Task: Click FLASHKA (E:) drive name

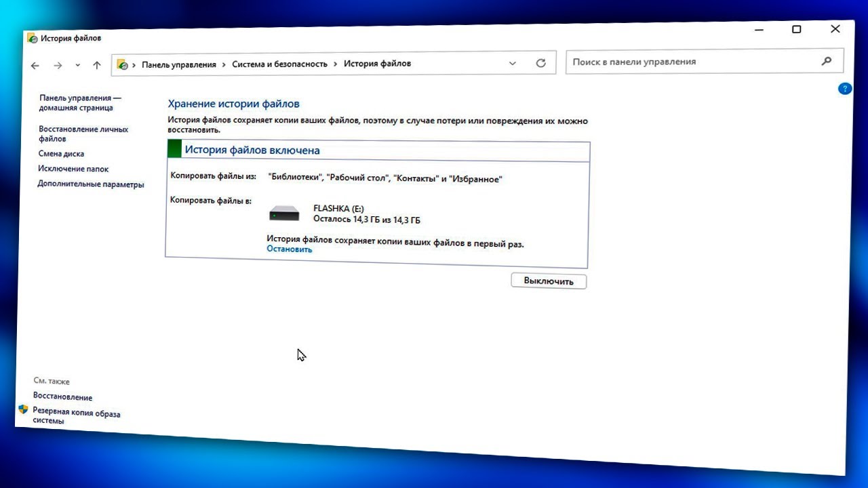Action: (338, 209)
